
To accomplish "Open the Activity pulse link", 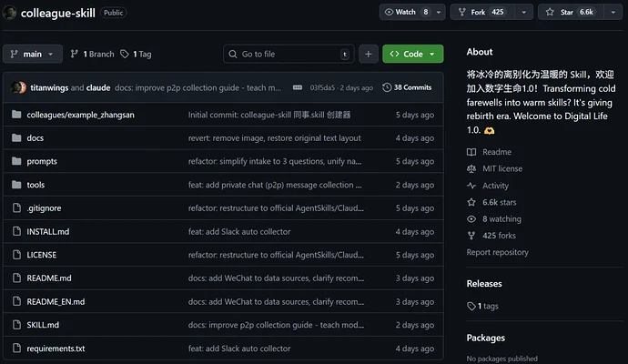I will coord(495,186).
